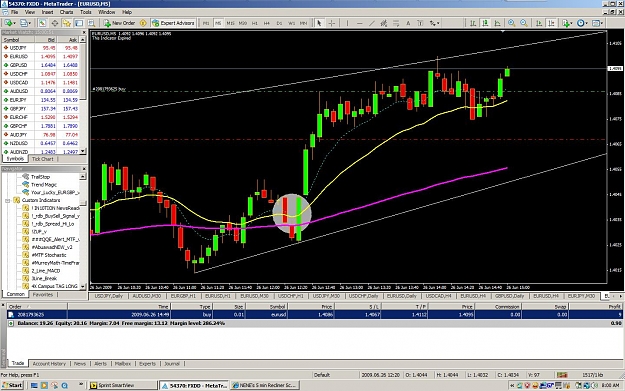625x391 pixels.
Task: Switch chart to M5 timeframe
Action: tap(218, 23)
